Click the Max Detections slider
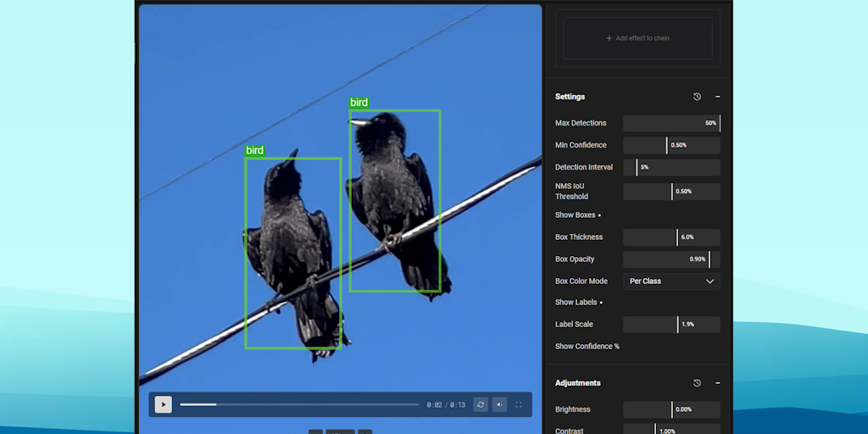868x434 pixels. click(x=671, y=124)
